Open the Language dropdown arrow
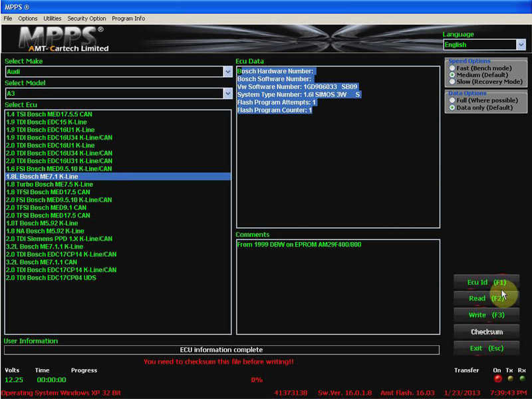 521,45
